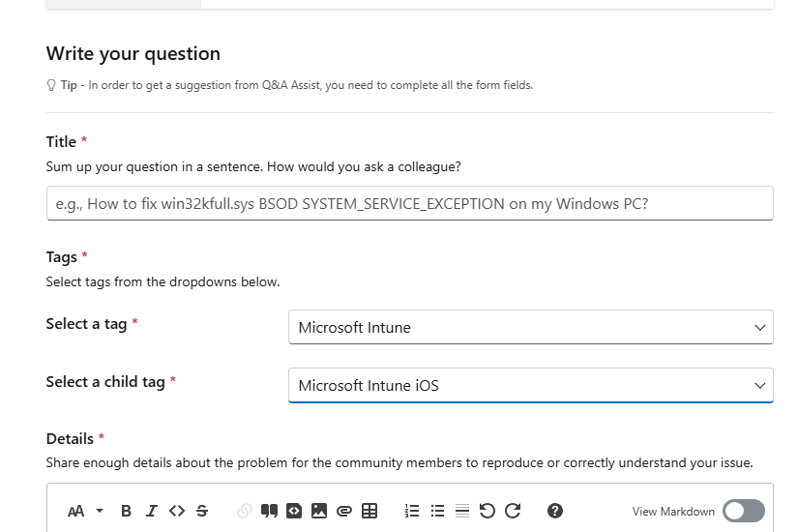Insert a code block
This screenshot has height=532, width=798.
point(294,511)
